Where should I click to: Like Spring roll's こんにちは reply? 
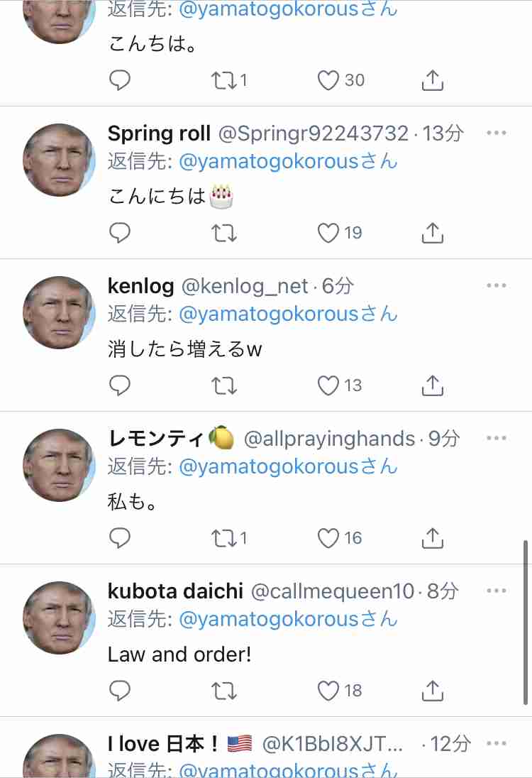click(x=328, y=233)
